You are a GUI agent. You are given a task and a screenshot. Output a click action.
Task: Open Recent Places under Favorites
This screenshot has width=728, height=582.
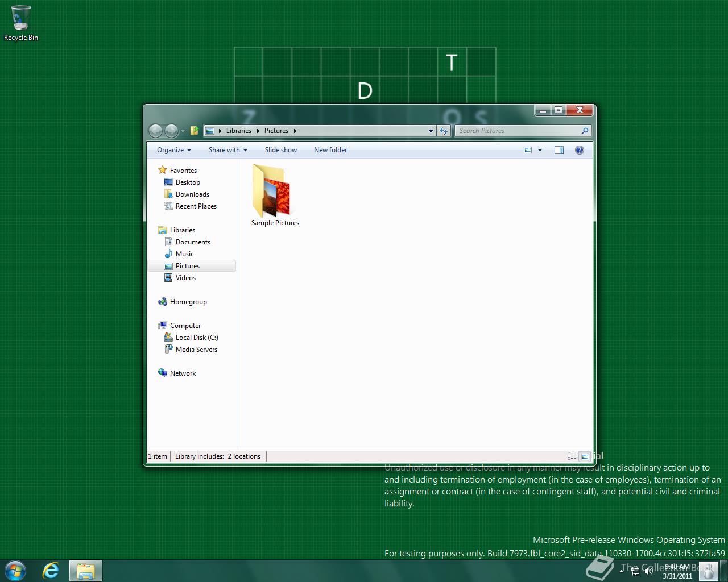[x=196, y=206]
